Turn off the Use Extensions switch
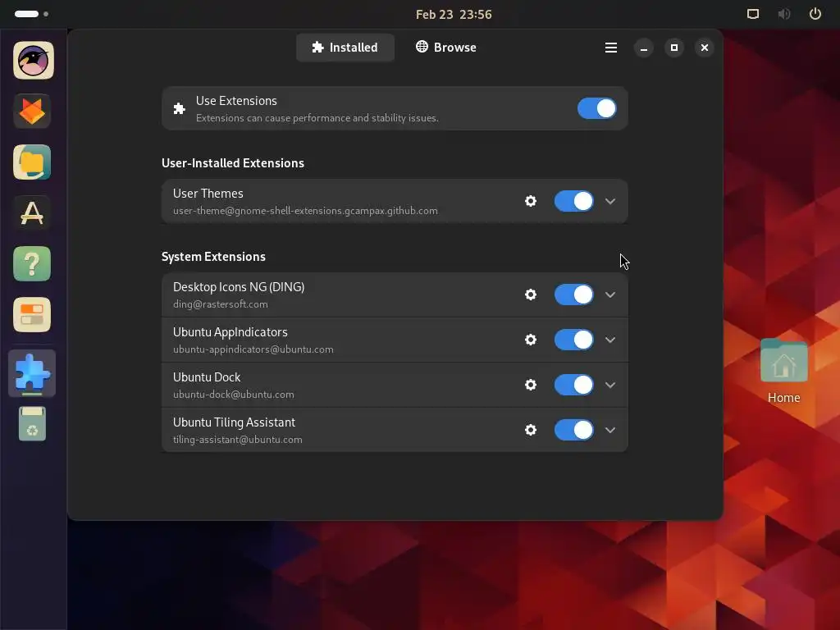 click(x=597, y=108)
